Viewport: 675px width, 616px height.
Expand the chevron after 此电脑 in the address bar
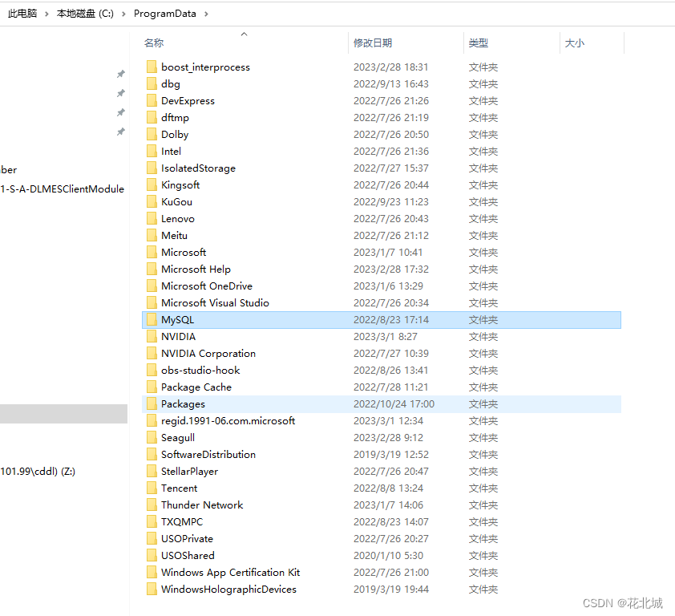(46, 14)
